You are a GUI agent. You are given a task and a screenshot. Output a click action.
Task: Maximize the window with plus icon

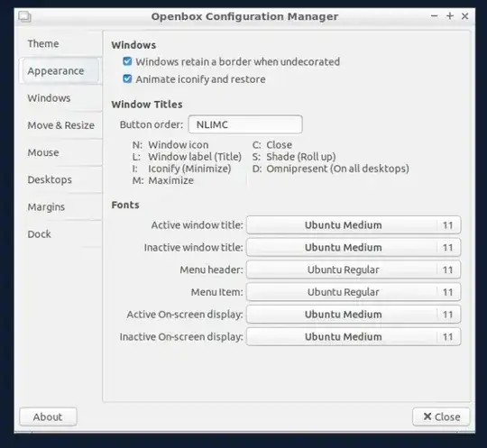click(450, 16)
